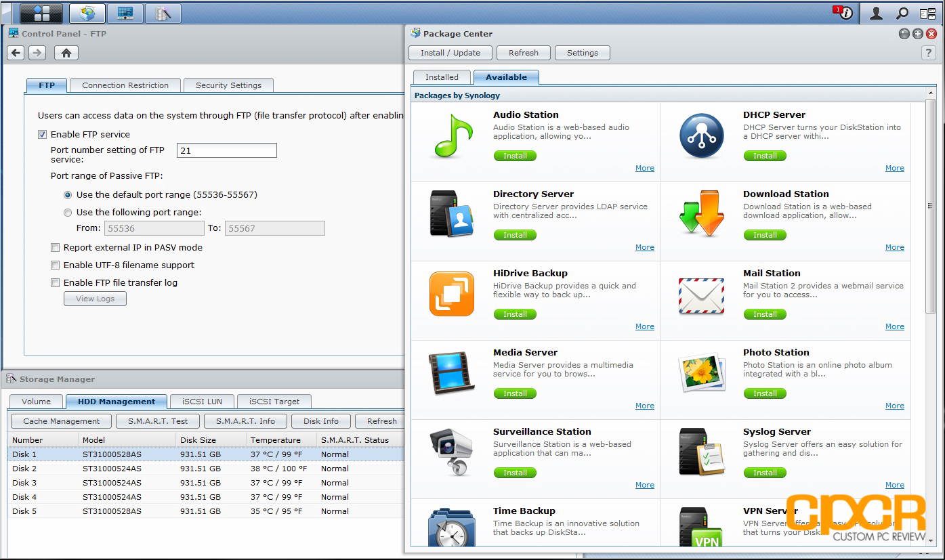This screenshot has width=945, height=560.
Task: Go to Control Panel home
Action: point(66,53)
